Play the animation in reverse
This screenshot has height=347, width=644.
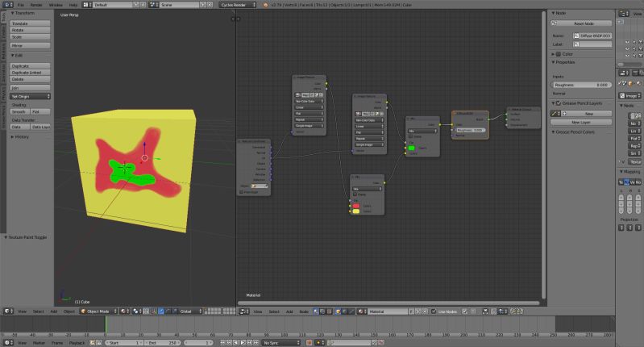235,342
